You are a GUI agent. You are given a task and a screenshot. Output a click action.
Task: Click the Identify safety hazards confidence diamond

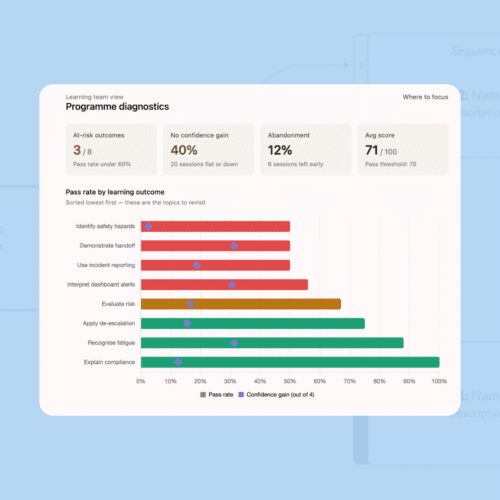(x=148, y=227)
